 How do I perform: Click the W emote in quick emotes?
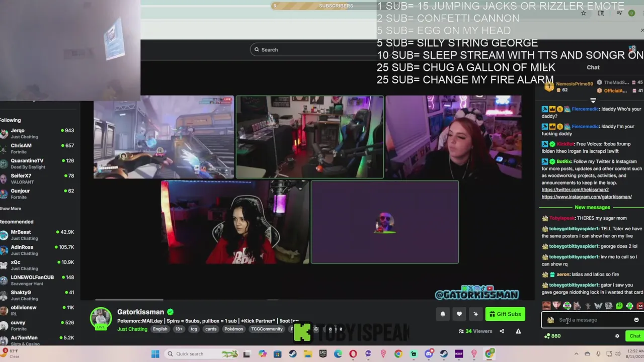pos(598,306)
